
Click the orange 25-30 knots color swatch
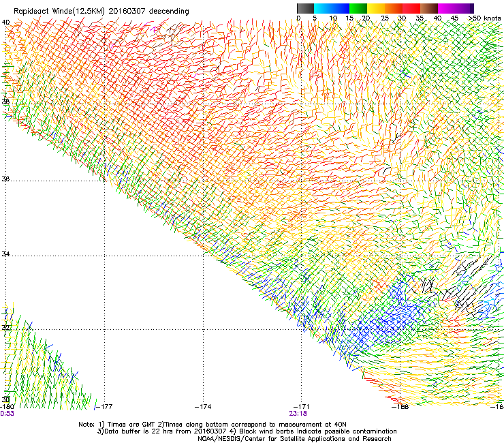[394, 8]
